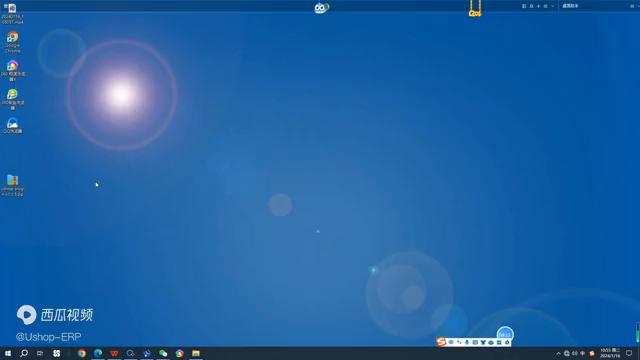This screenshot has height=360, width=640.
Task: Open the Google Chrome desktop shortcut
Action: [13, 42]
